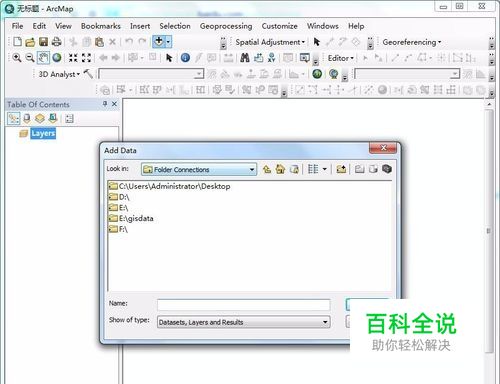
Task: Click the Fixed Zoom In icon
Action: (73, 58)
